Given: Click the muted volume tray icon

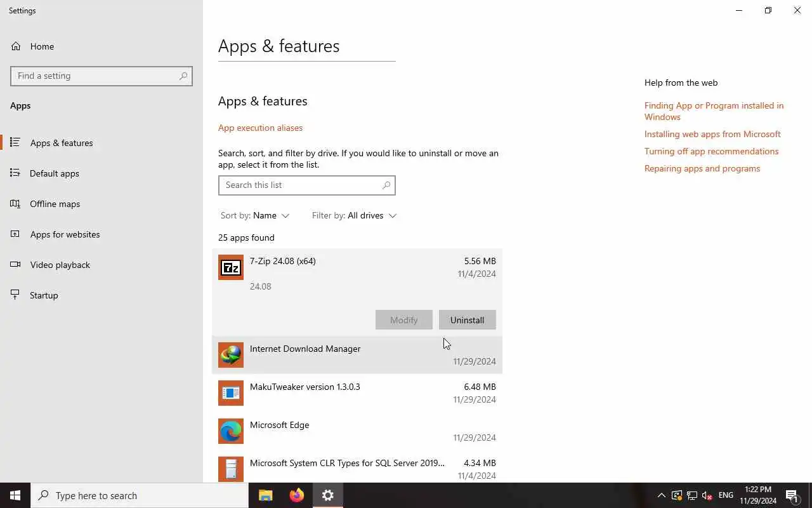Looking at the screenshot, I should [x=707, y=495].
